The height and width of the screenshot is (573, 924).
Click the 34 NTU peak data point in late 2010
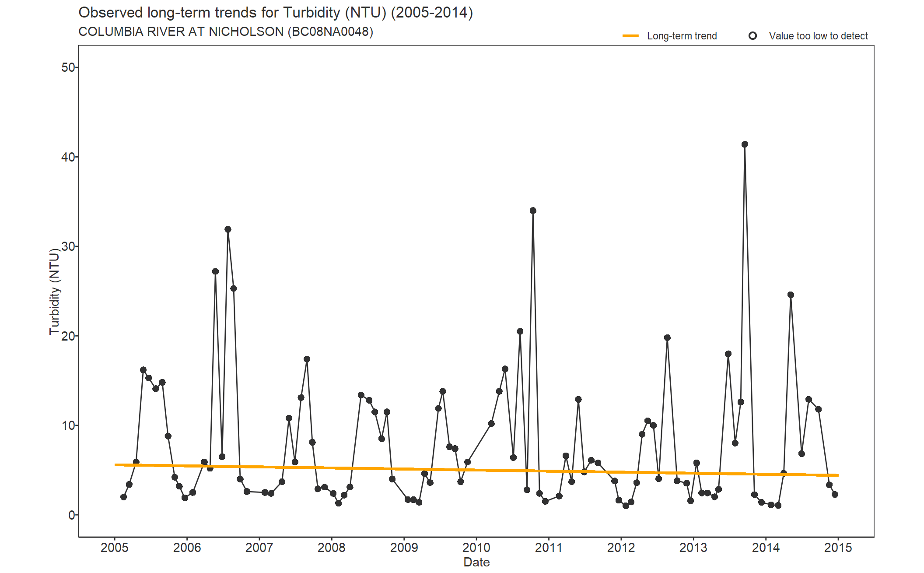533,211
